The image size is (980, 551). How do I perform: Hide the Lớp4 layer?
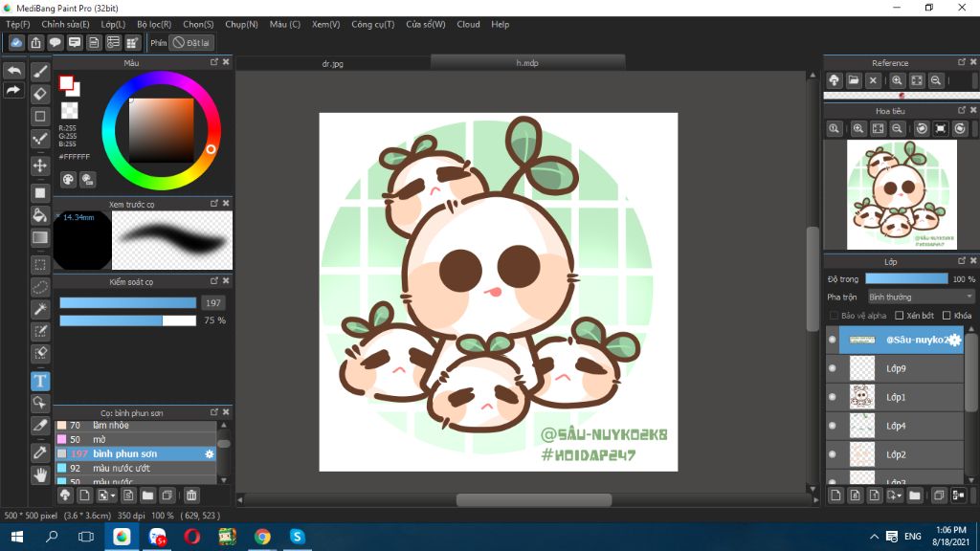[x=832, y=426]
